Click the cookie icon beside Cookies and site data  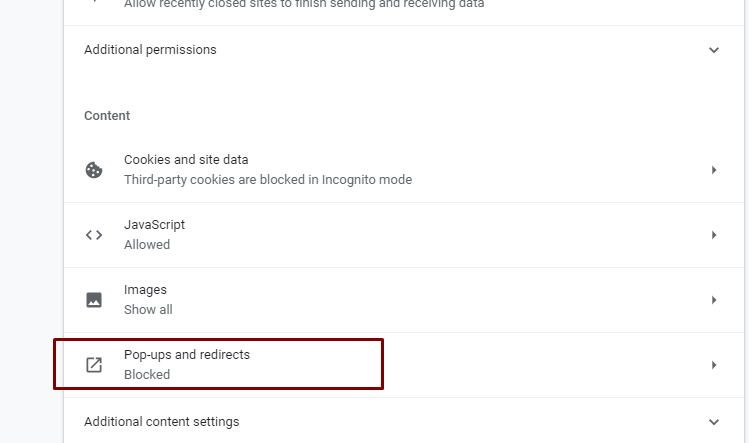pyautogui.click(x=94, y=170)
